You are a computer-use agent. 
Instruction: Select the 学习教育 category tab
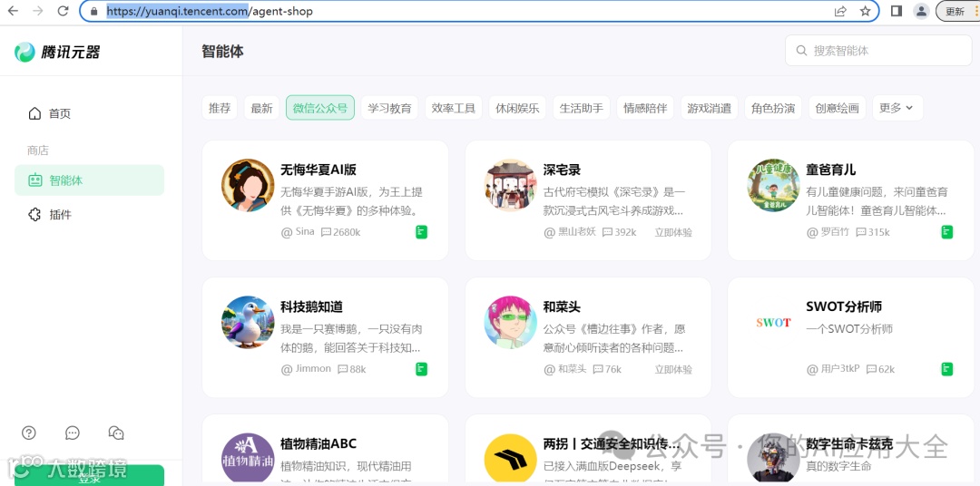(x=389, y=108)
